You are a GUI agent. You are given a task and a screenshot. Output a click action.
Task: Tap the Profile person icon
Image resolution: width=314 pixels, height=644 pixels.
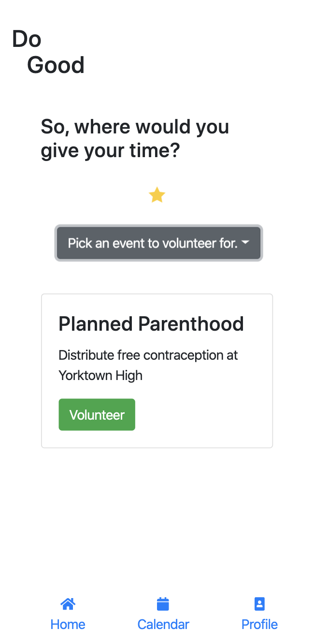(259, 604)
